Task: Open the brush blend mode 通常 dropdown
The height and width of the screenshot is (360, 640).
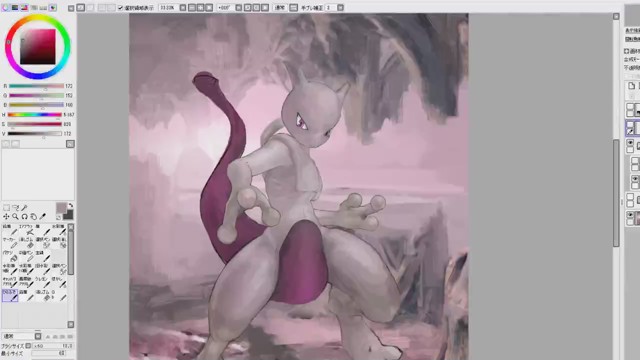Action: 22,336
